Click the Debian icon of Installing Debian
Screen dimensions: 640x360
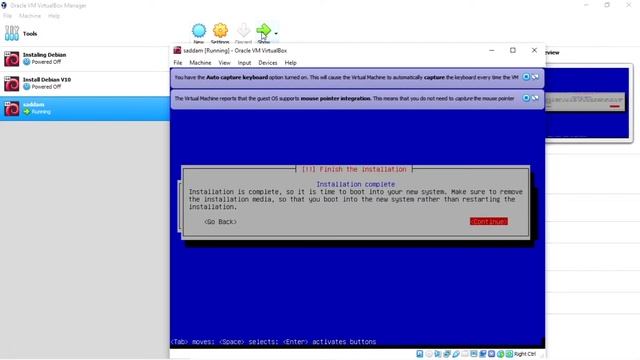point(11,59)
